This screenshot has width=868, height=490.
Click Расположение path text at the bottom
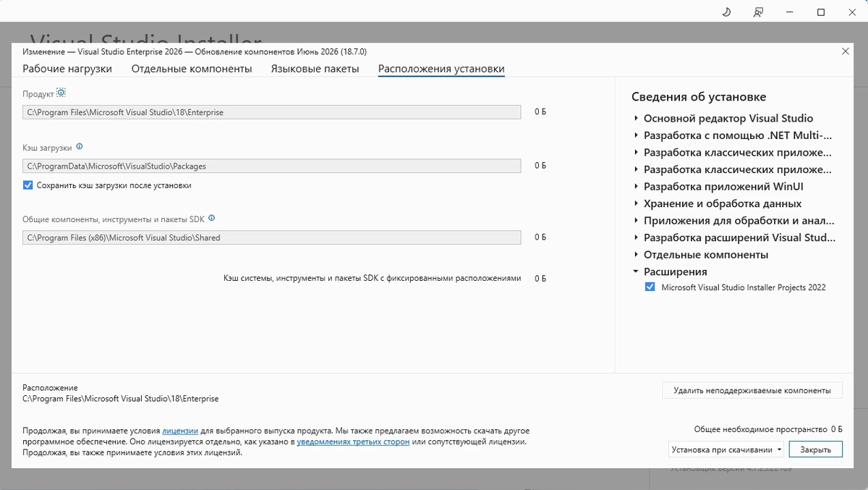tap(120, 399)
